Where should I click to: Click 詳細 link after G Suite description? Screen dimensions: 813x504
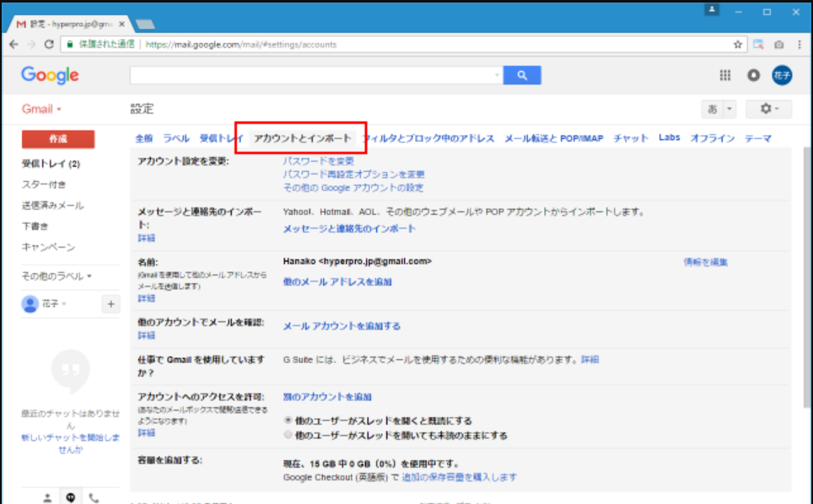pyautogui.click(x=590, y=360)
